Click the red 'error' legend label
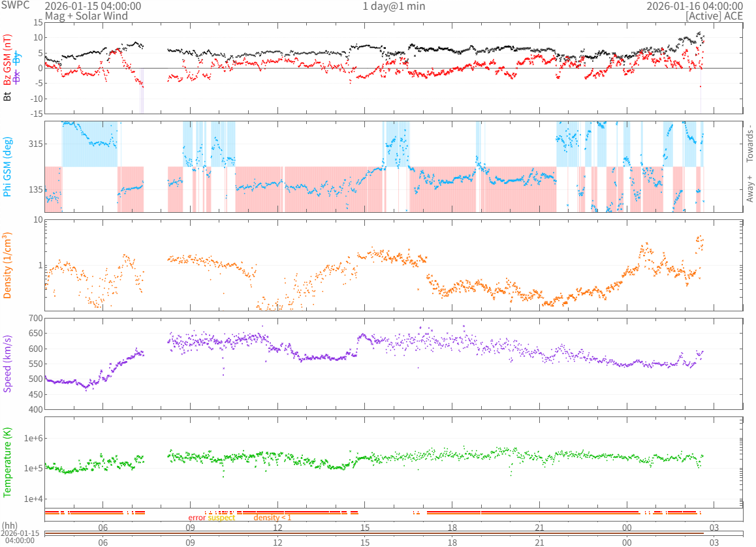756x547 pixels. 197,518
